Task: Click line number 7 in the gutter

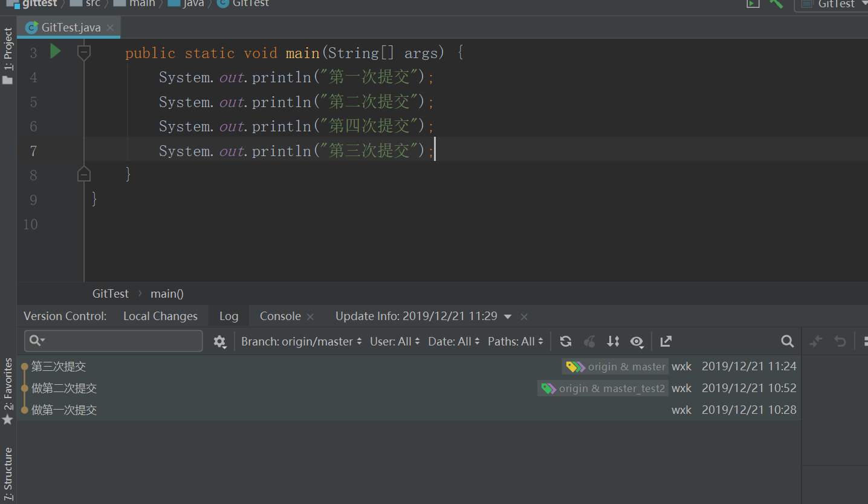Action: point(33,151)
